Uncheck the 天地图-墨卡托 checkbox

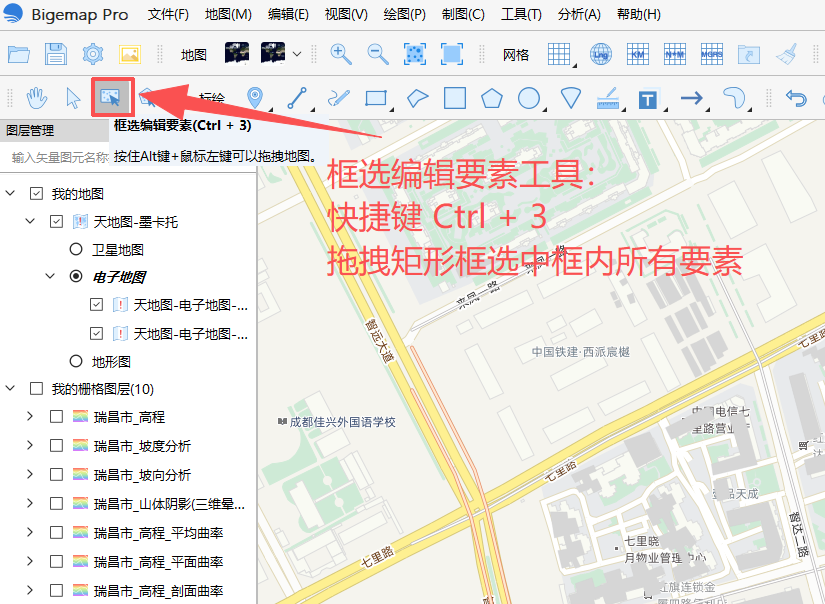[x=56, y=222]
